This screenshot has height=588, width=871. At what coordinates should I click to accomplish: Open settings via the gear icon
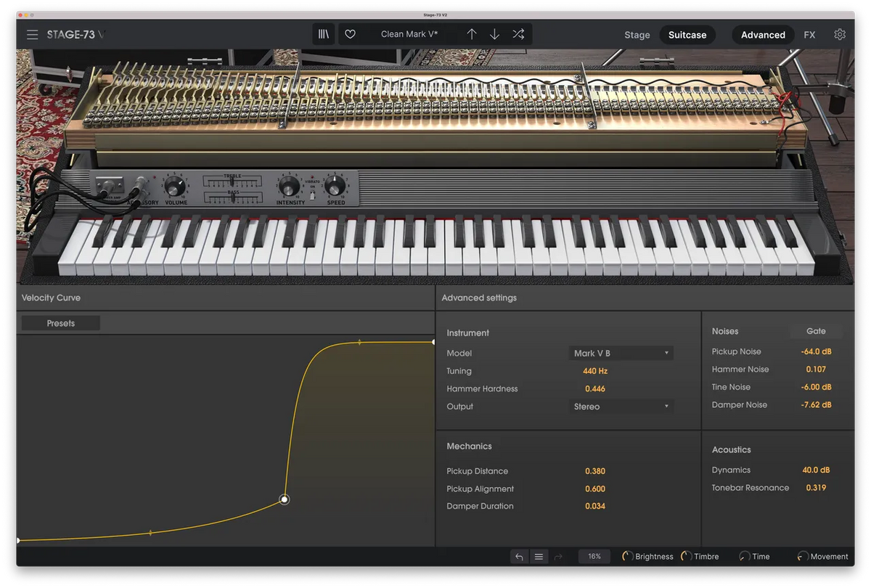[840, 34]
